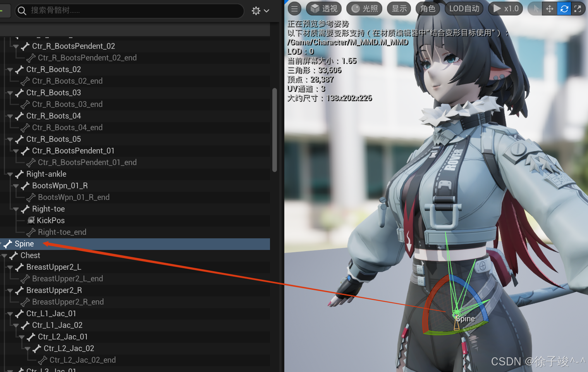588x372 pixels.
Task: Click the Ctr_R_Boots_04 bone icon
Action: point(19,116)
